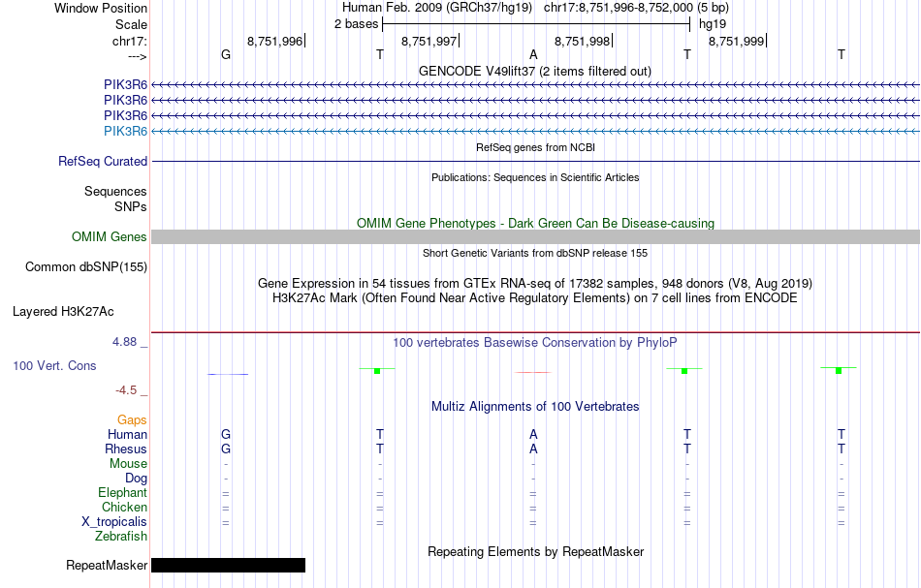Click the -4.5 lower axis value
921x588 pixels.
click(126, 390)
